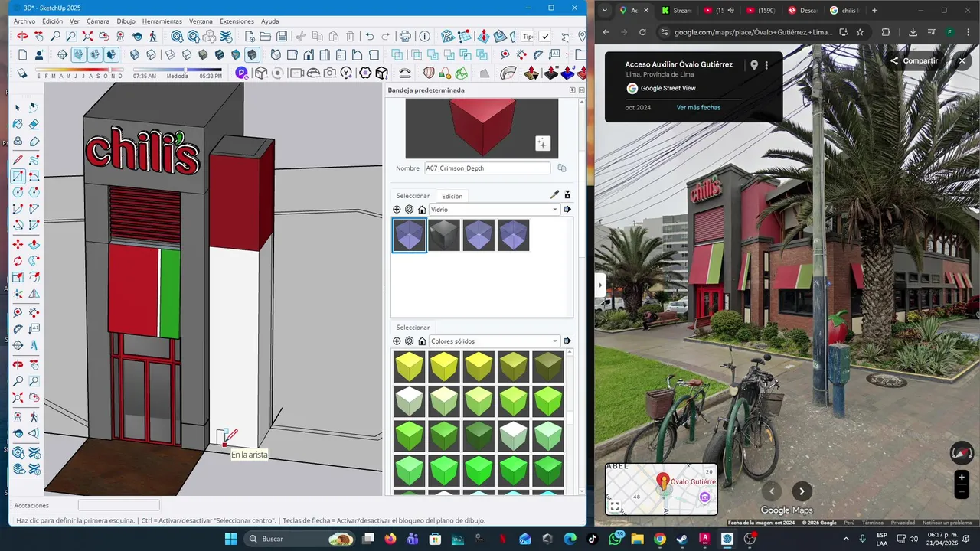Mute the Chrome tab playing audio
980x551 pixels.
point(730,11)
